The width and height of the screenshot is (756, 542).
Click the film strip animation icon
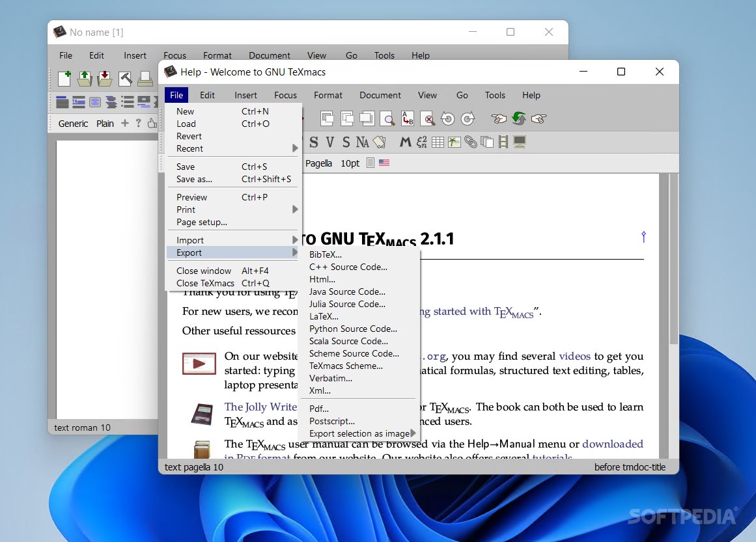tap(503, 142)
